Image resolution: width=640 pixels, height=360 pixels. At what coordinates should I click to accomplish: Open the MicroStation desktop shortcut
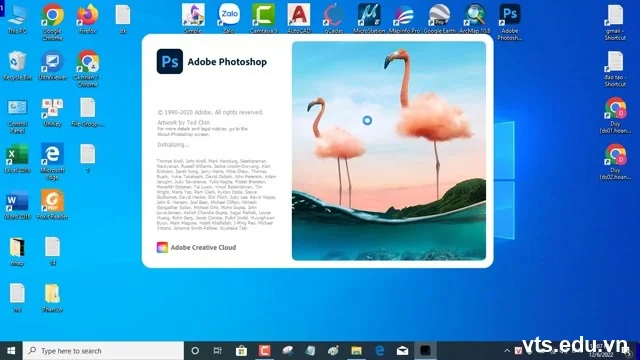coord(369,18)
